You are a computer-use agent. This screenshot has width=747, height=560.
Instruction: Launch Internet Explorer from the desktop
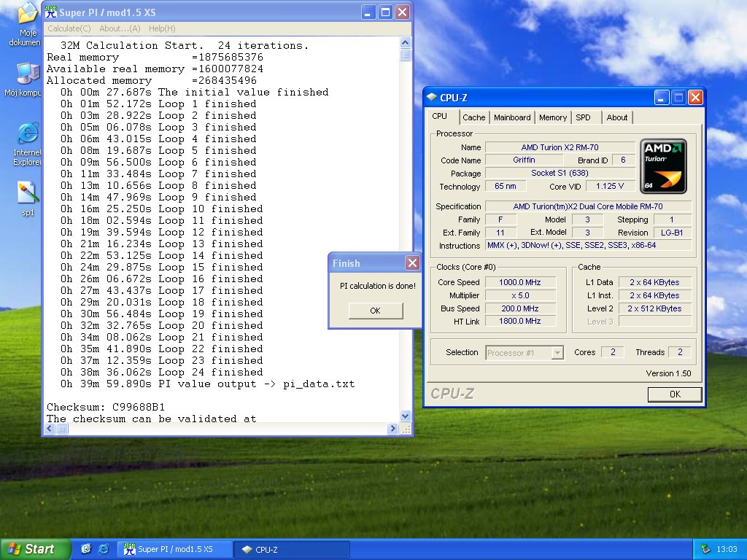click(x=28, y=144)
